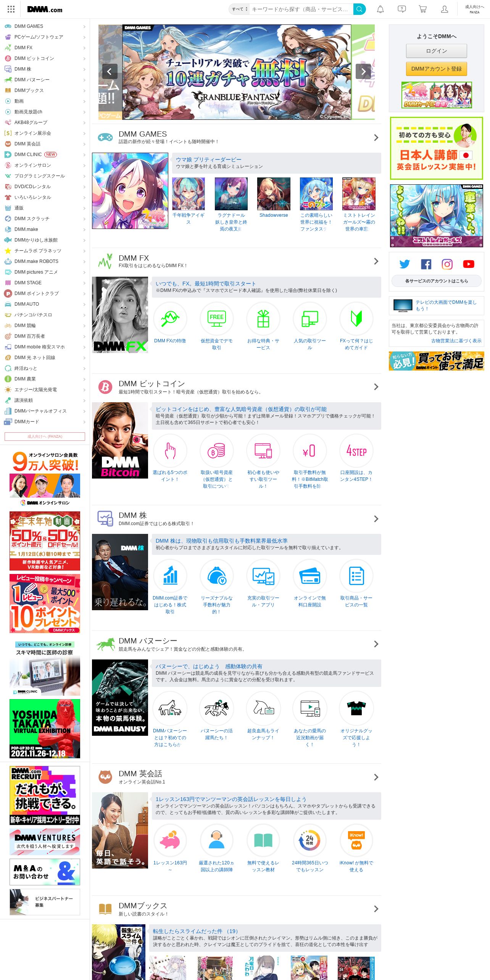Select DMM CLINIC in sidebar menu
Image resolution: width=490 pixels, height=980 pixels.
click(45, 155)
